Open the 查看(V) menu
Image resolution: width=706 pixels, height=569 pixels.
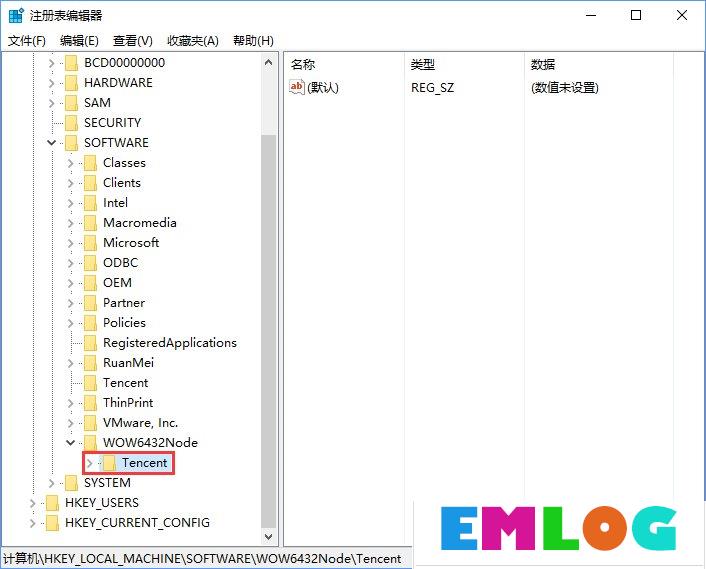132,41
